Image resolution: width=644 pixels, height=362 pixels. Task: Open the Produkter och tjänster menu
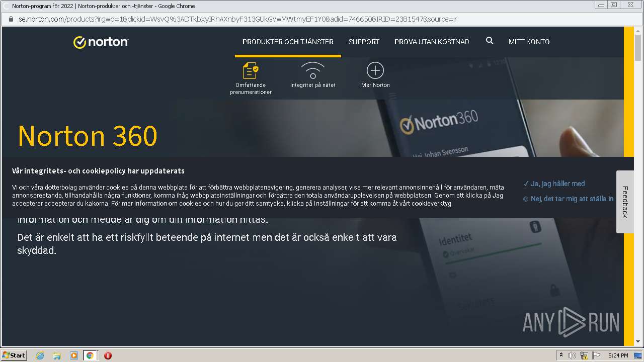pos(288,42)
